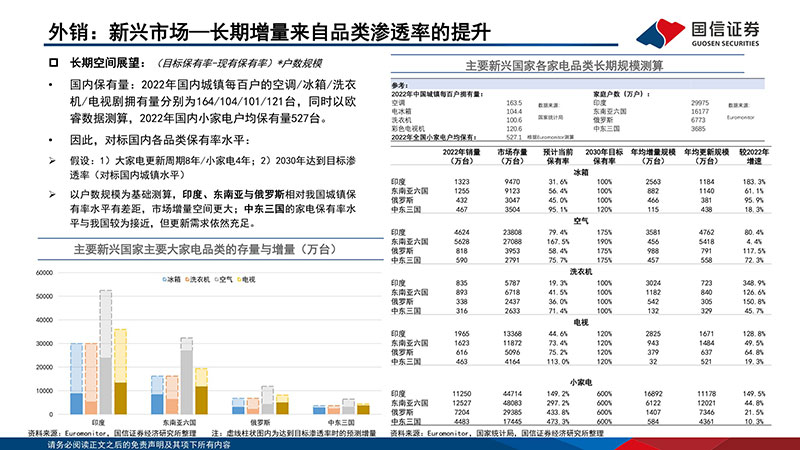Click the 中东三国 label on chart x-axis
The image size is (800, 450).
coord(341,422)
